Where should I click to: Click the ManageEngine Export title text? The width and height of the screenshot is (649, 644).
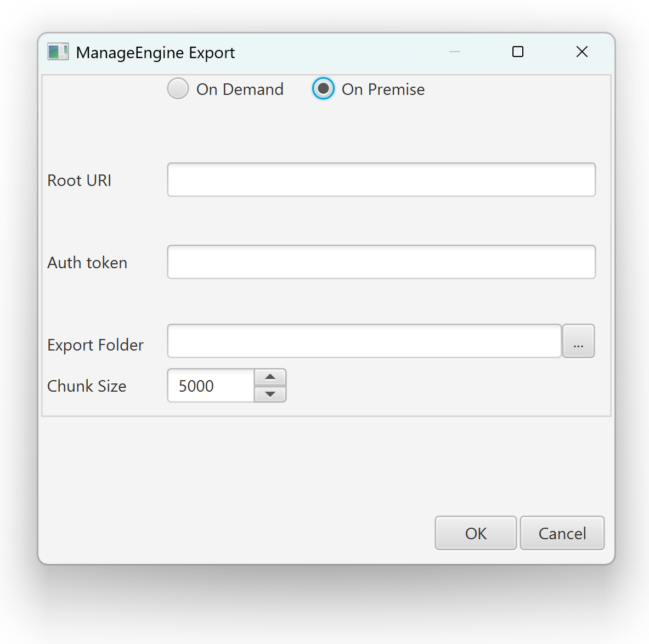(x=155, y=53)
